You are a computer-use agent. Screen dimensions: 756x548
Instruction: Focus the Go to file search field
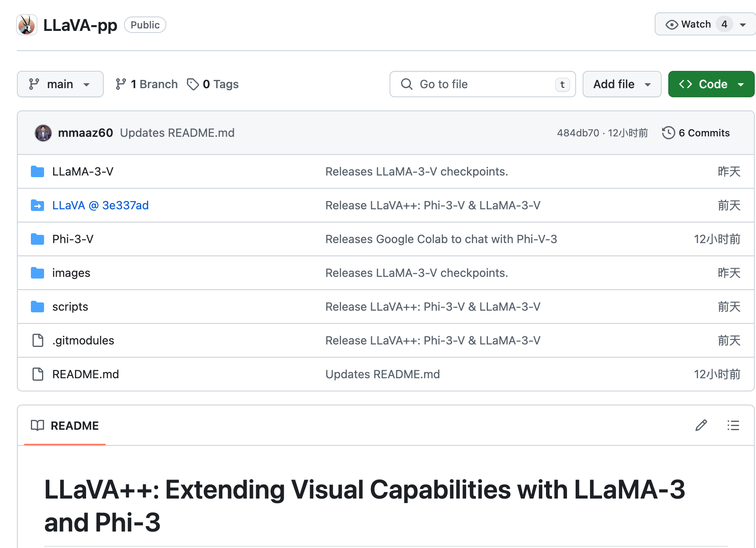pyautogui.click(x=483, y=84)
